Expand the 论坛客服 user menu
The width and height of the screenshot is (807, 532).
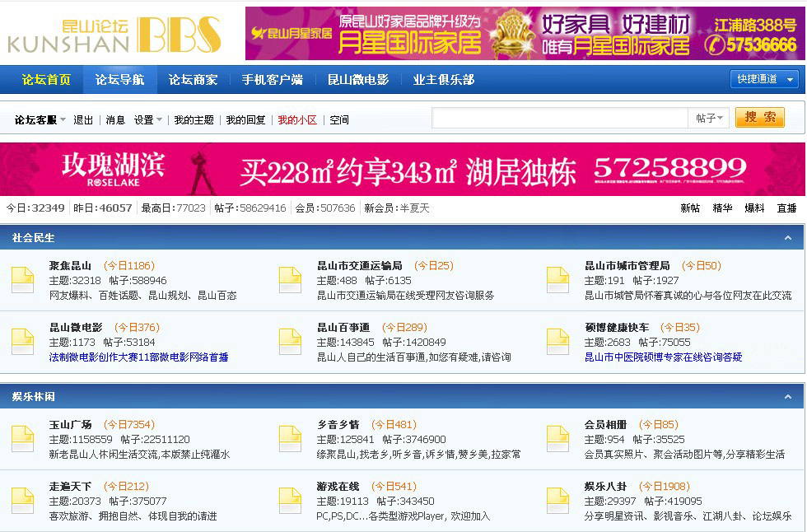[x=40, y=120]
